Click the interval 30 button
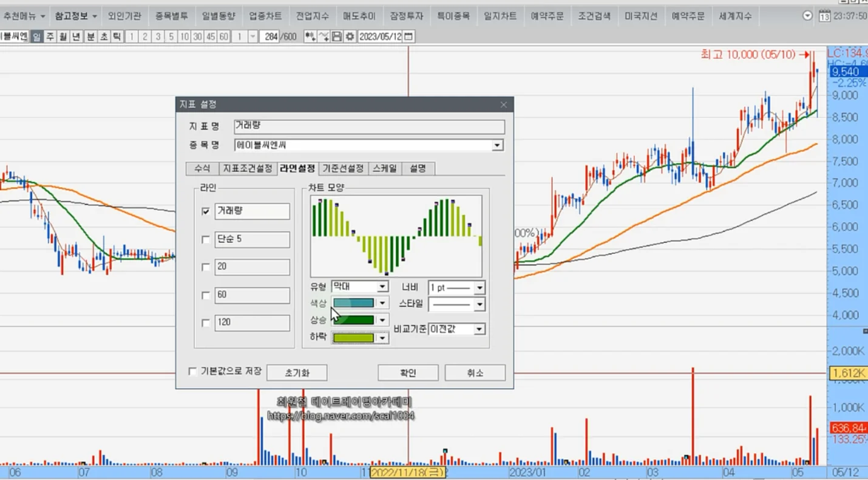The height and width of the screenshot is (480, 868). [197, 36]
